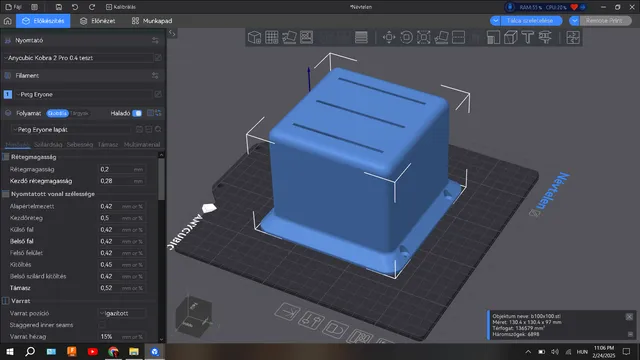
Task: Select the Scale tool in the viewport toolbar
Action: 424,38
